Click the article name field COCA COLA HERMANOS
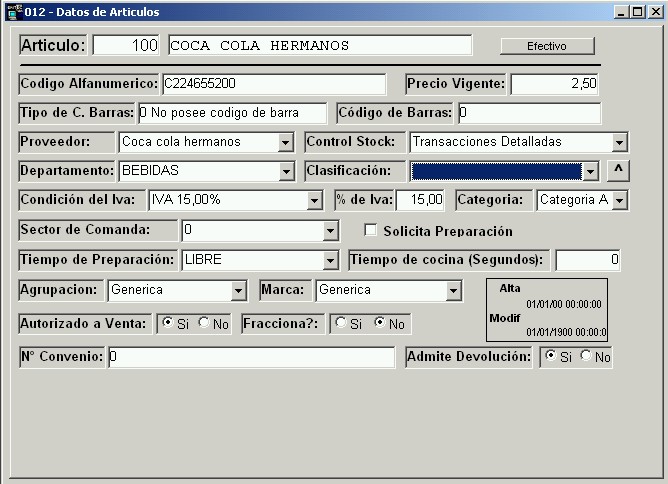The image size is (668, 484). (x=320, y=45)
